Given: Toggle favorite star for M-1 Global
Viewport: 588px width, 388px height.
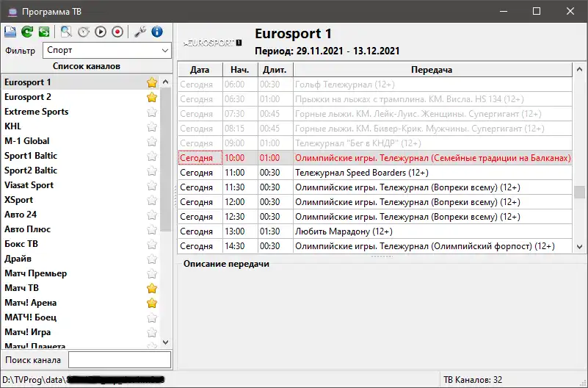Looking at the screenshot, I should 152,142.
